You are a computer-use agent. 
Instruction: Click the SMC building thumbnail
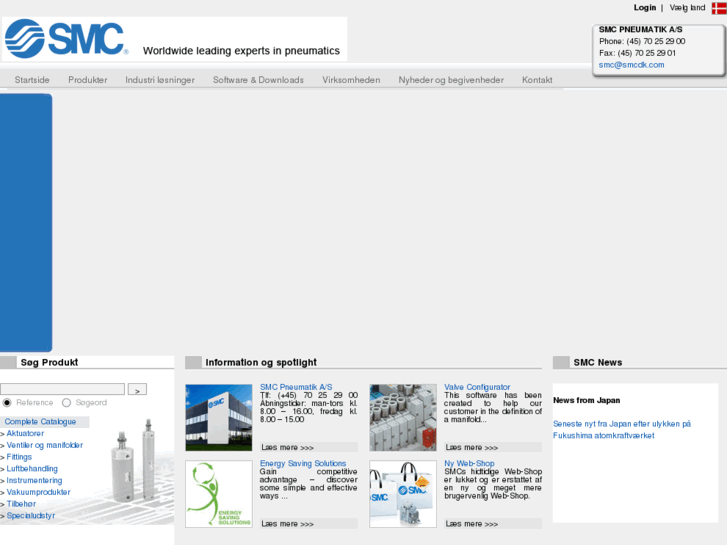click(x=219, y=417)
